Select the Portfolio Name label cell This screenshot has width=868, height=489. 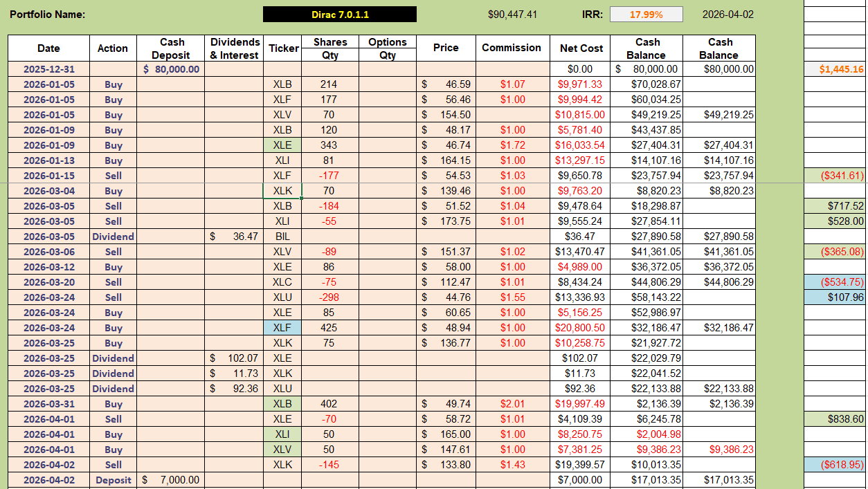[x=48, y=15]
